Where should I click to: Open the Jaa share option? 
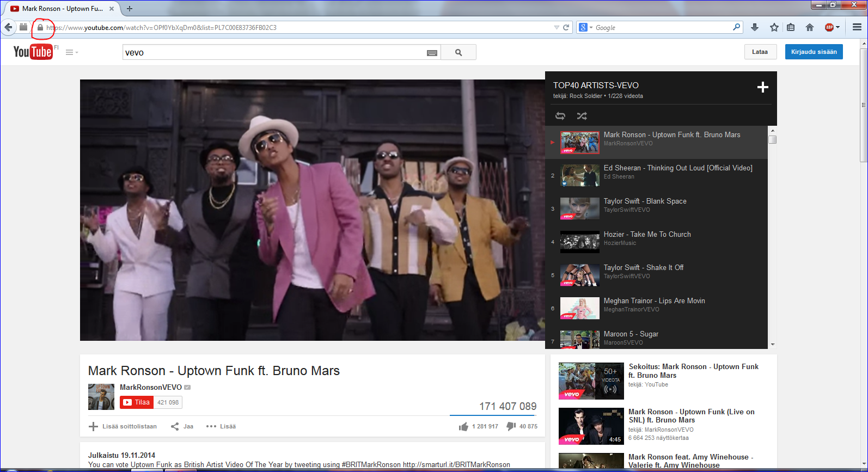pyautogui.click(x=182, y=426)
